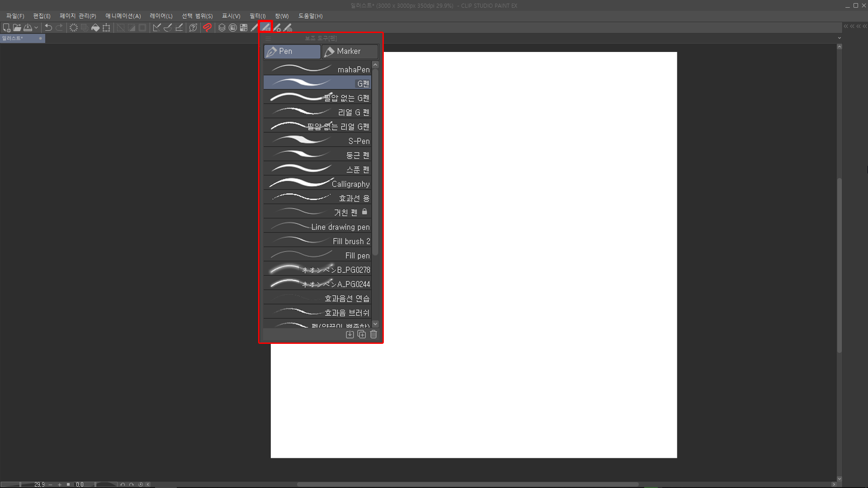Image resolution: width=868 pixels, height=488 pixels.
Task: Click the Undo arrow in toolbar
Action: pos(48,28)
